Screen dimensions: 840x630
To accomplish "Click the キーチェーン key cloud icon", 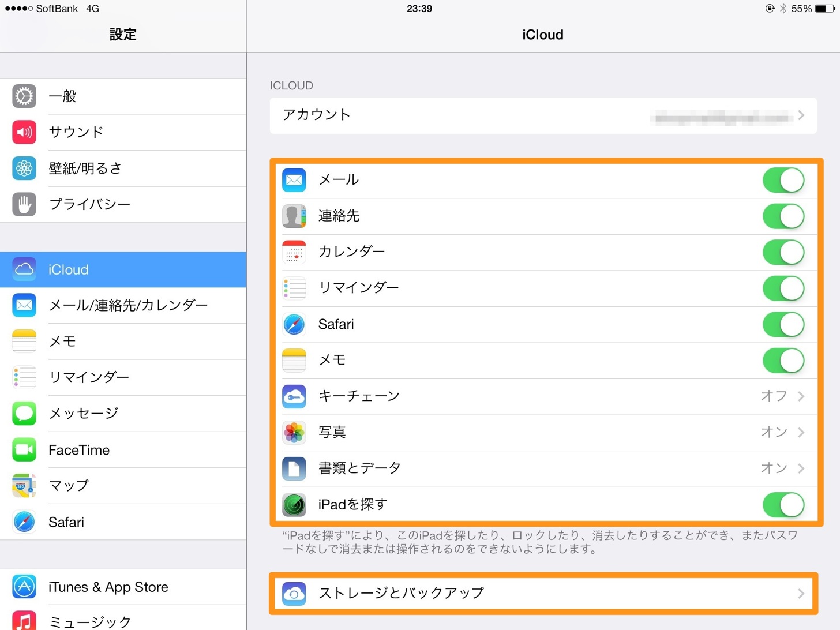I will [x=294, y=396].
